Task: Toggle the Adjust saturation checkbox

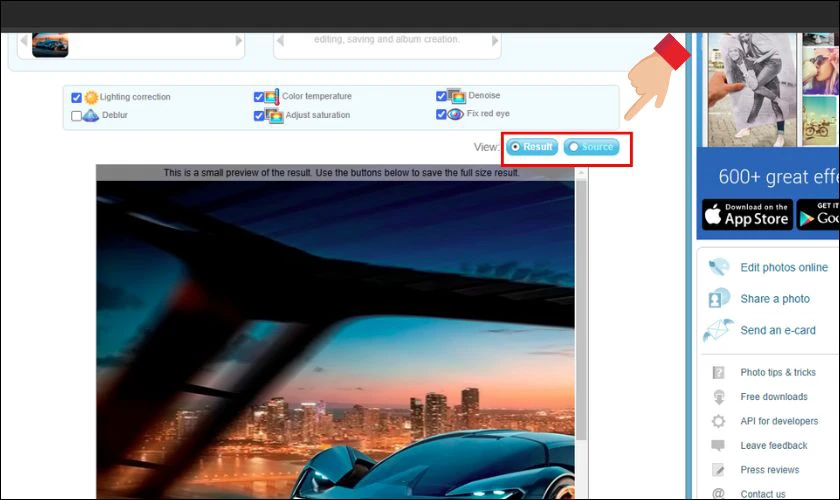Action: point(259,116)
